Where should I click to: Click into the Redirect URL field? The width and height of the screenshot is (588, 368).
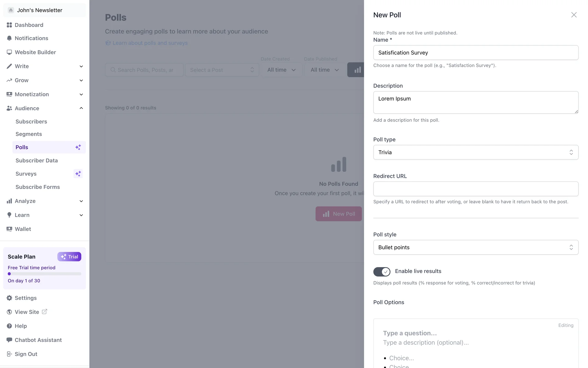[476, 189]
